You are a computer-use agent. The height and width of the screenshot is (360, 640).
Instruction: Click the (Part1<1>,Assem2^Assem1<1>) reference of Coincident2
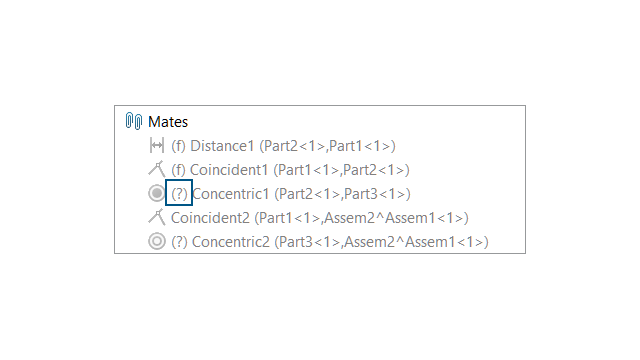click(361, 218)
